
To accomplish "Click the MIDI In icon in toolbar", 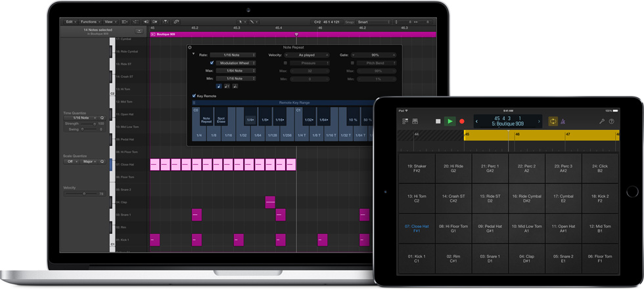I will [x=155, y=22].
